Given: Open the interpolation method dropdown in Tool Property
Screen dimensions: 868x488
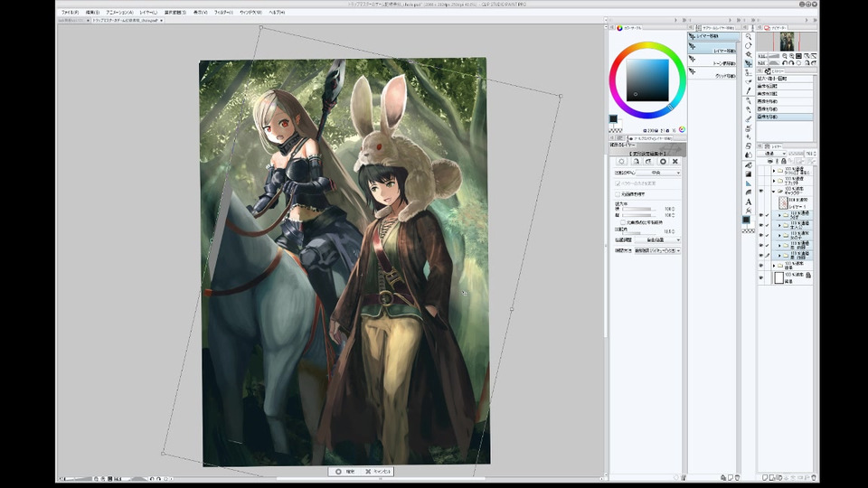Looking at the screenshot, I should [x=657, y=250].
